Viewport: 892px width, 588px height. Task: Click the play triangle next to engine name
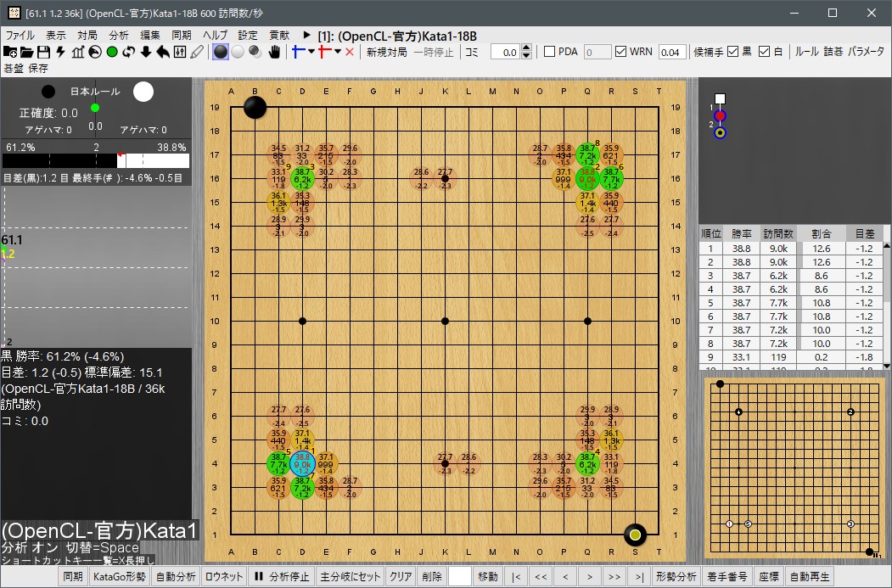point(306,36)
